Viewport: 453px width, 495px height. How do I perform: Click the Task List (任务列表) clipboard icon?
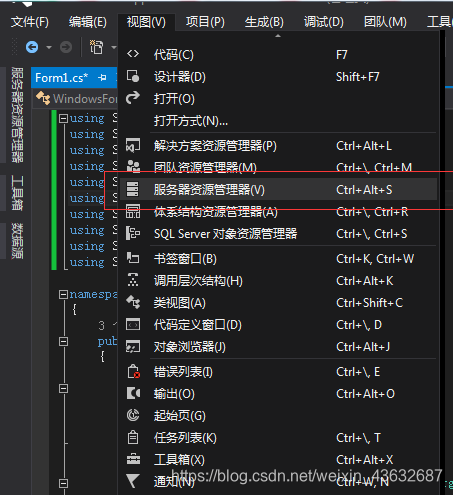[133, 437]
